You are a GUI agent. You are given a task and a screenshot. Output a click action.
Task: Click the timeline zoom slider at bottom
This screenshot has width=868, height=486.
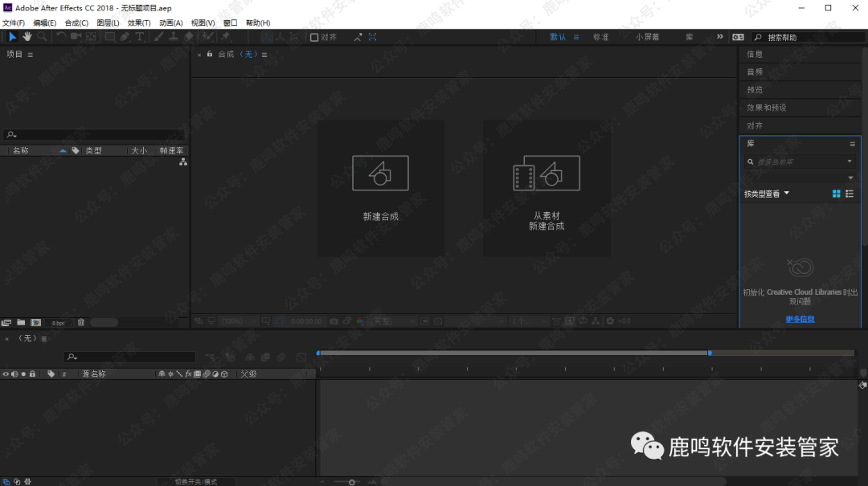351,482
